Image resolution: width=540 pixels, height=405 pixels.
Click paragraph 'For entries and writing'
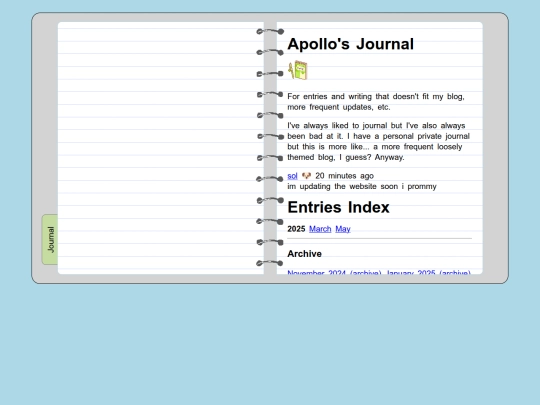(376, 102)
